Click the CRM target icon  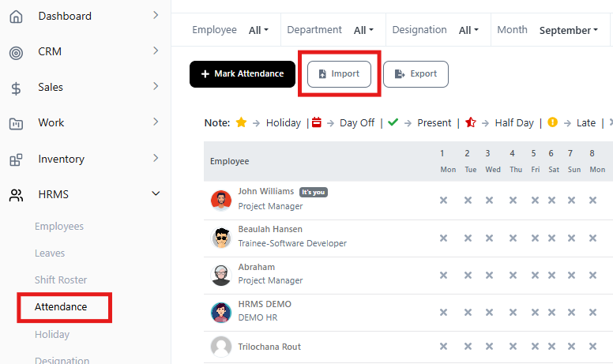pos(16,52)
